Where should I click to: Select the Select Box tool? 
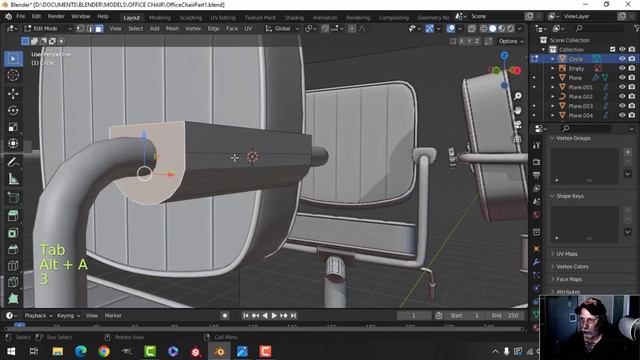click(x=13, y=59)
